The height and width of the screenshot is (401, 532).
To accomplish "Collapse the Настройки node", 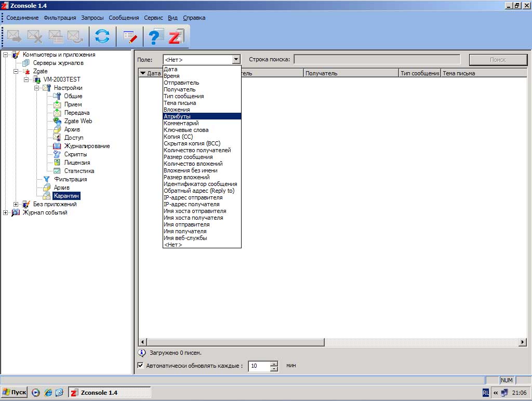I will (x=37, y=88).
